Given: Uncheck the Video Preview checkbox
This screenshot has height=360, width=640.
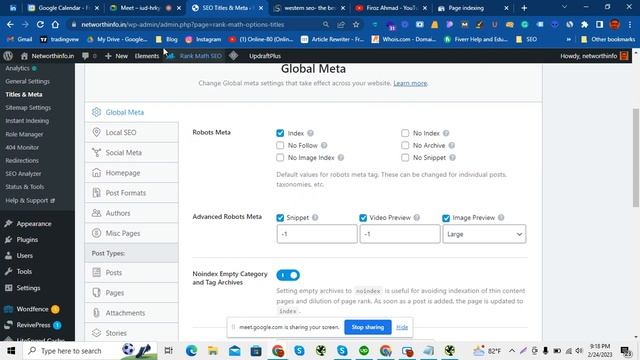Looking at the screenshot, I should [363, 218].
